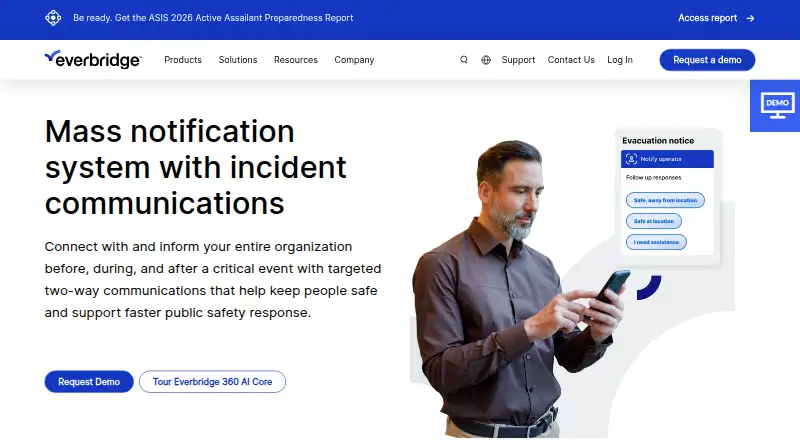Click the Mass notification system headline
Viewport: 800px width, 440px height.
pos(195,167)
